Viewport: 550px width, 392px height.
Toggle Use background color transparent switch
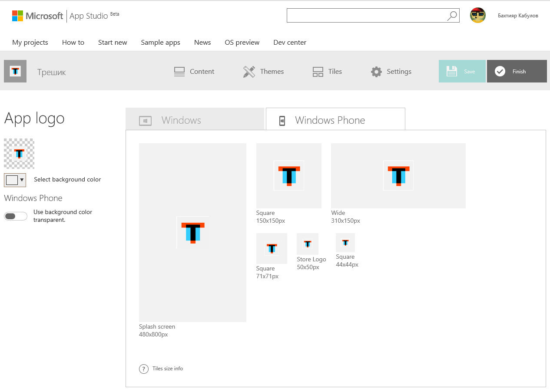pos(15,216)
